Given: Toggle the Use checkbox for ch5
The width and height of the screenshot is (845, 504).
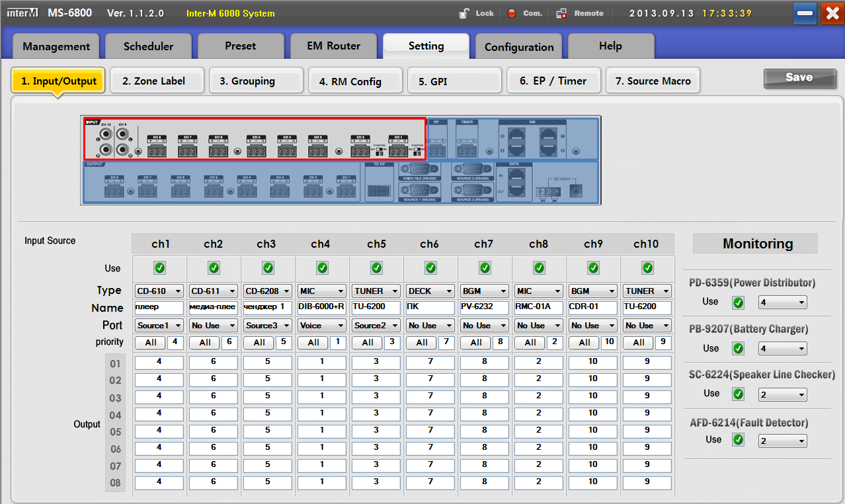Looking at the screenshot, I should pyautogui.click(x=376, y=268).
